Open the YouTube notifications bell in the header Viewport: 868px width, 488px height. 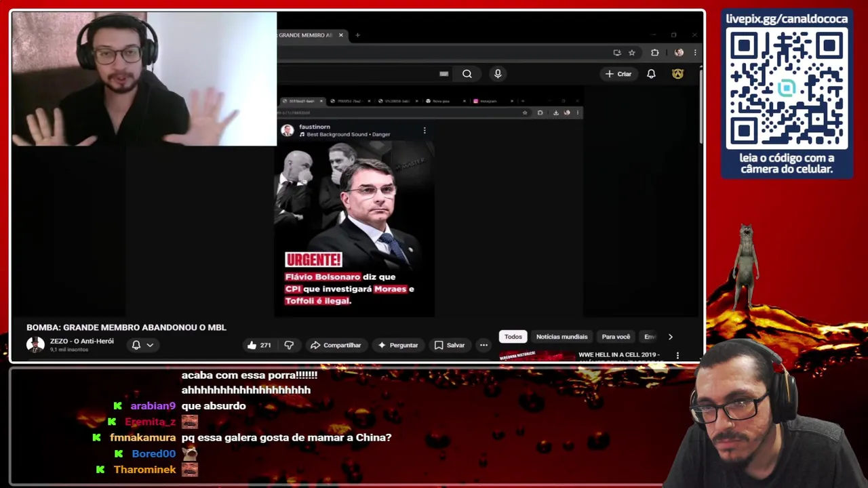(651, 74)
